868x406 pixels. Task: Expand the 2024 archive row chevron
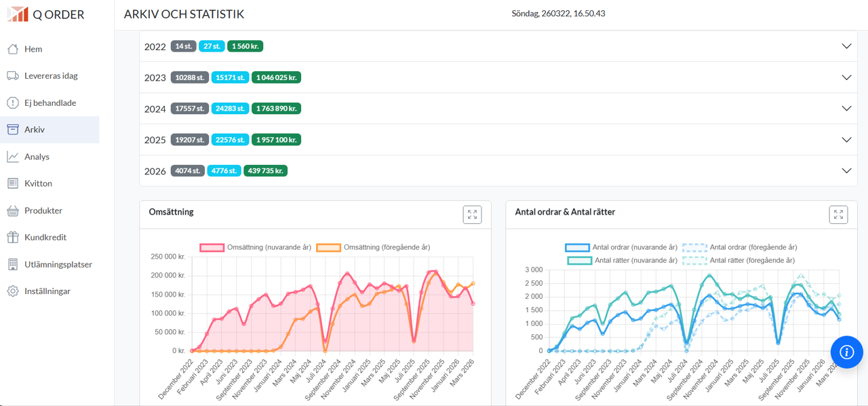tap(846, 109)
